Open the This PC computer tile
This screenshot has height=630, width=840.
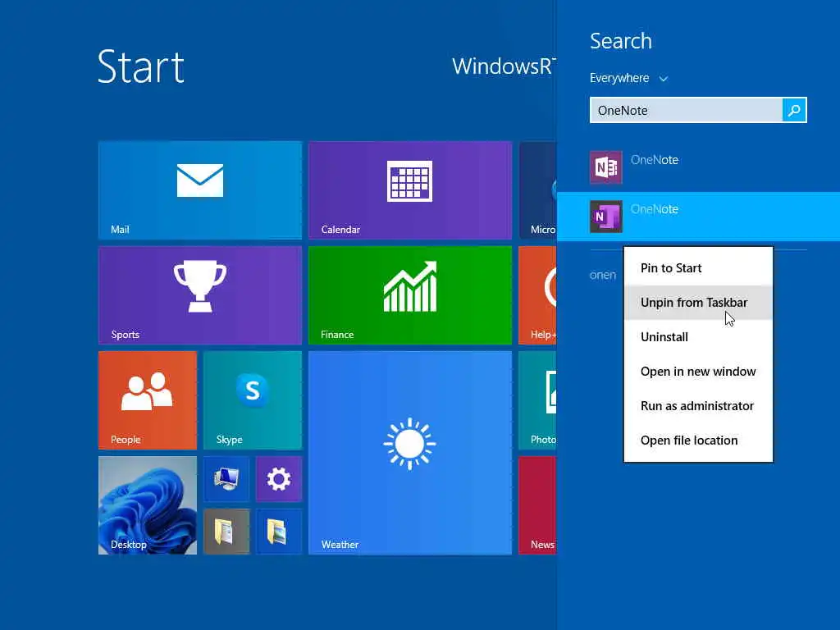point(226,479)
